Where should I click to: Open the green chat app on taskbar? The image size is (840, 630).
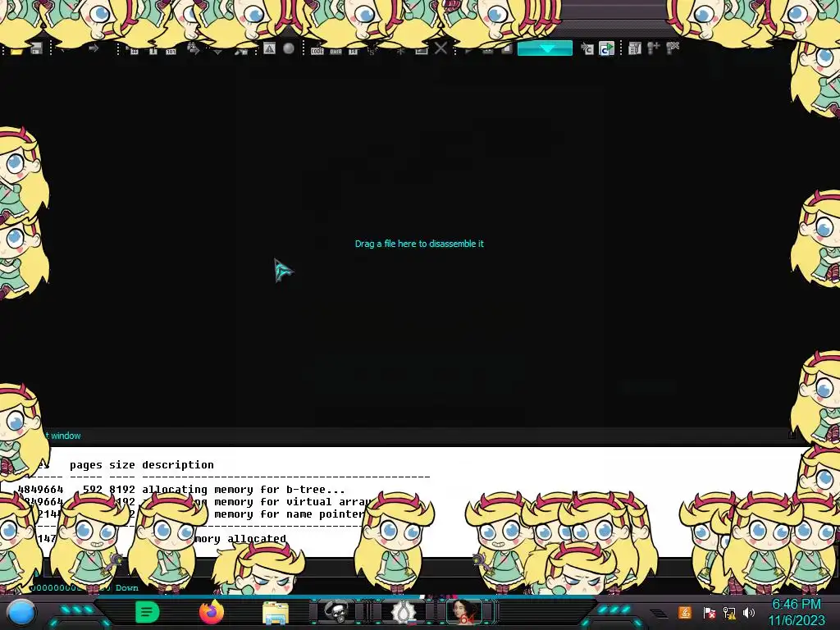tap(148, 612)
